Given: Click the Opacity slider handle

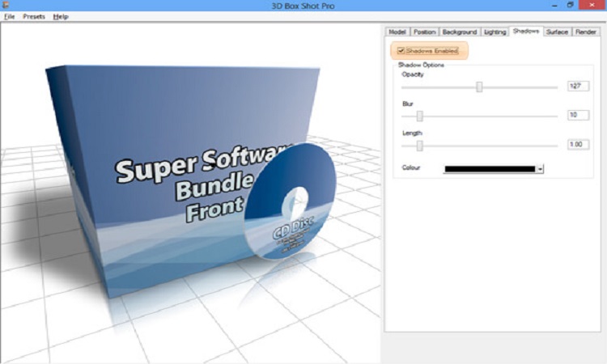Looking at the screenshot, I should pyautogui.click(x=479, y=87).
